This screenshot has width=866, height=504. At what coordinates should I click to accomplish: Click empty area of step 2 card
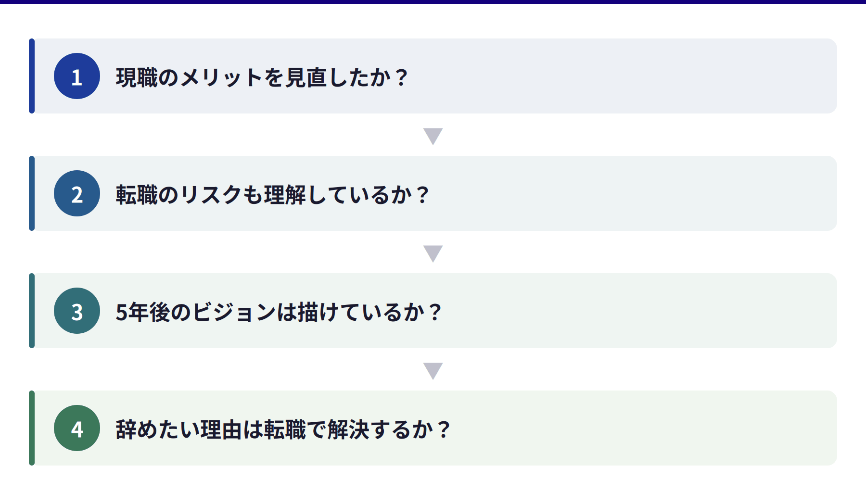pos(625,193)
